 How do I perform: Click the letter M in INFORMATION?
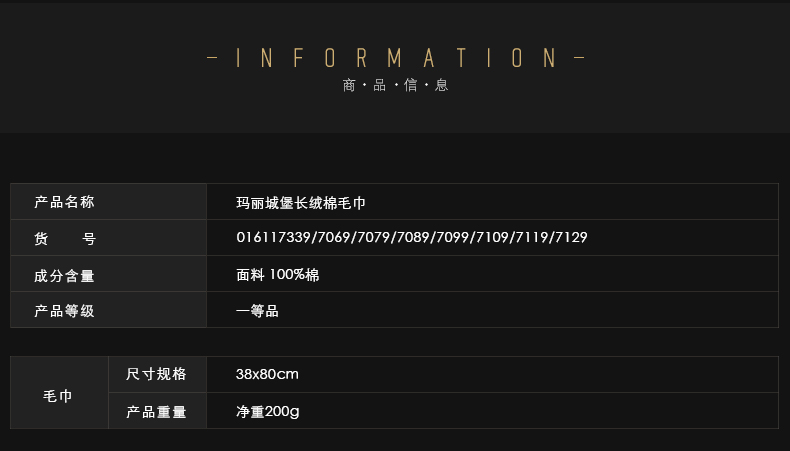tap(395, 58)
